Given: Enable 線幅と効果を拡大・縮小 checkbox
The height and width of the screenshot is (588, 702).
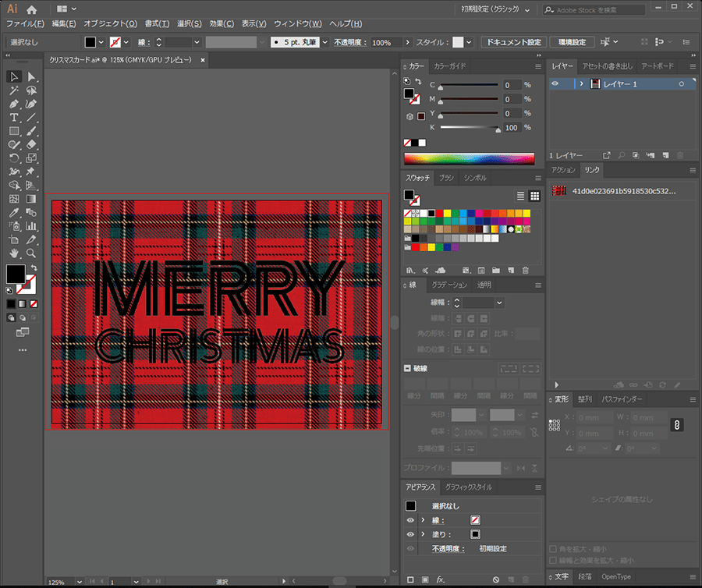Looking at the screenshot, I should pyautogui.click(x=553, y=560).
